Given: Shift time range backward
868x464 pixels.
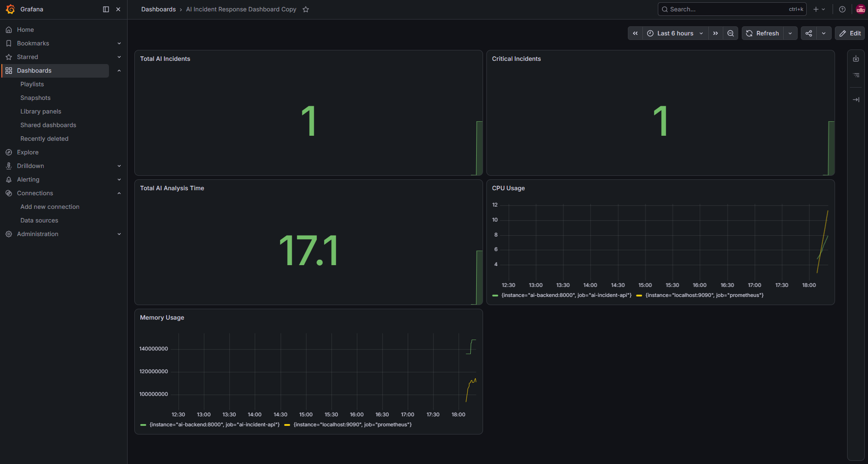Looking at the screenshot, I should pyautogui.click(x=635, y=33).
